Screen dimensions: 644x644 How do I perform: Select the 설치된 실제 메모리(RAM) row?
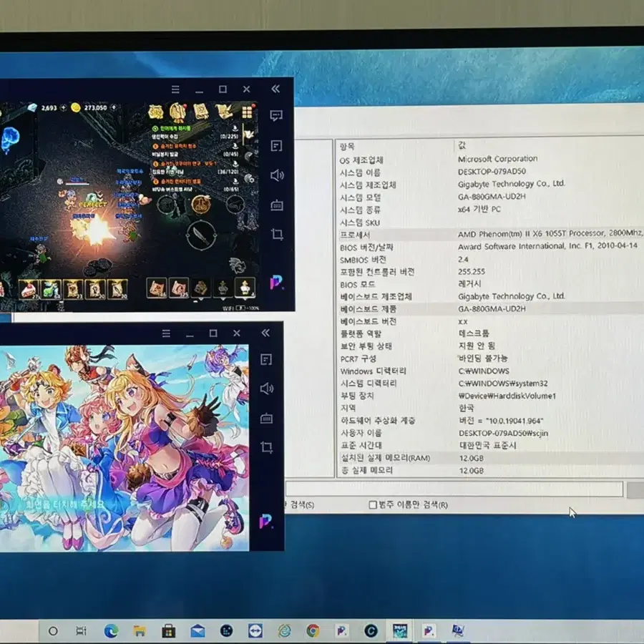pos(491,458)
